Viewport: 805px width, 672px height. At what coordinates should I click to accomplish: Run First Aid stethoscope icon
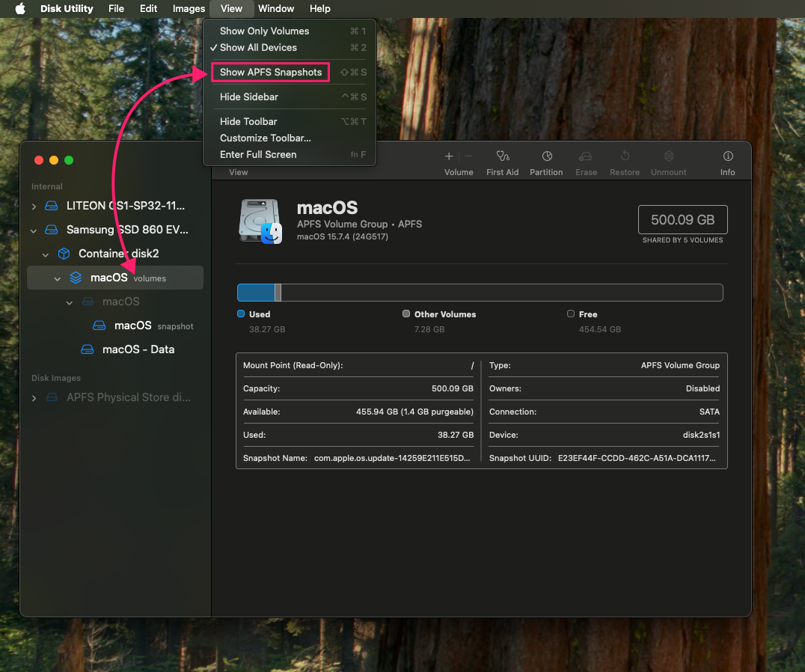pos(503,156)
